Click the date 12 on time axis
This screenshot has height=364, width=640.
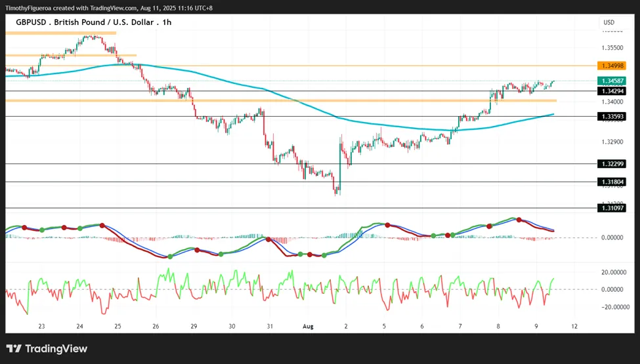[574, 326]
